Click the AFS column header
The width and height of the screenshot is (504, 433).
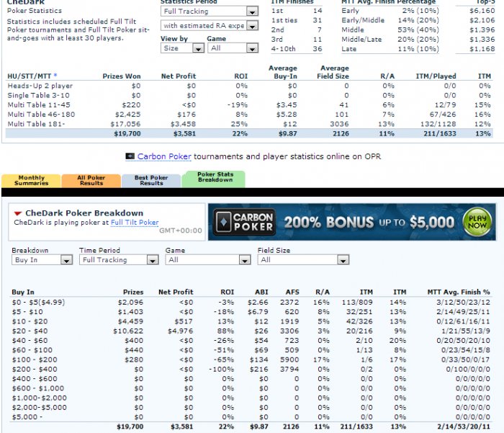pyautogui.click(x=292, y=292)
